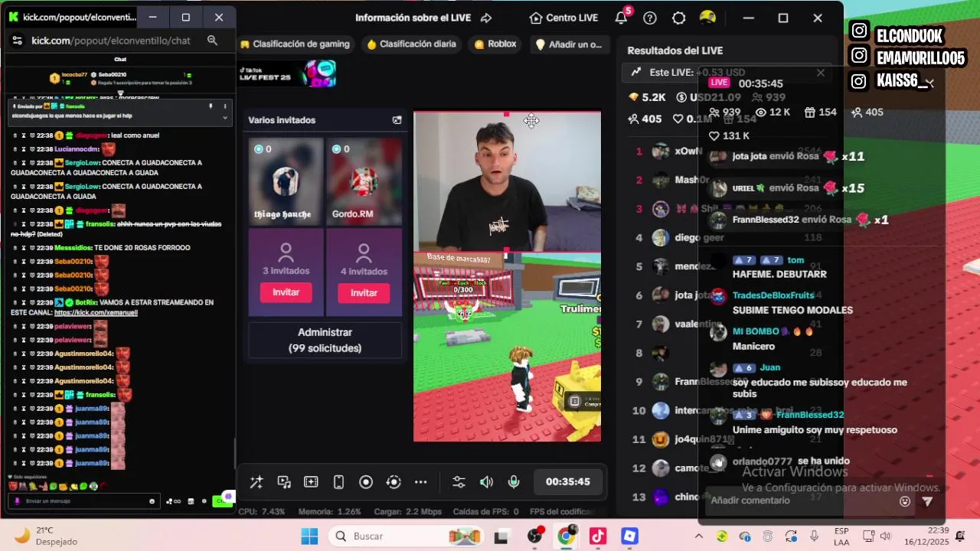Click the pin icon on pinned chat message
The width and height of the screenshot is (980, 551).
click(211, 106)
